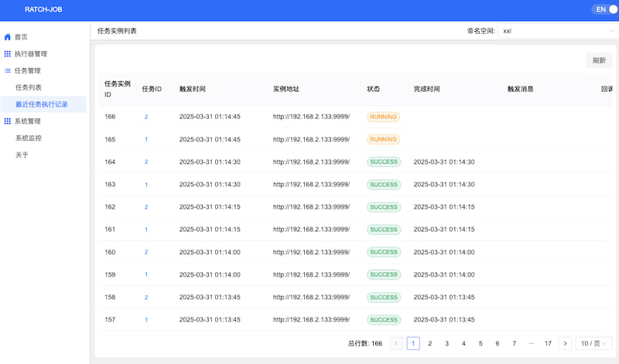Open task ID link 2 in row 160
Image resolution: width=619 pixels, height=364 pixels.
pyautogui.click(x=146, y=252)
